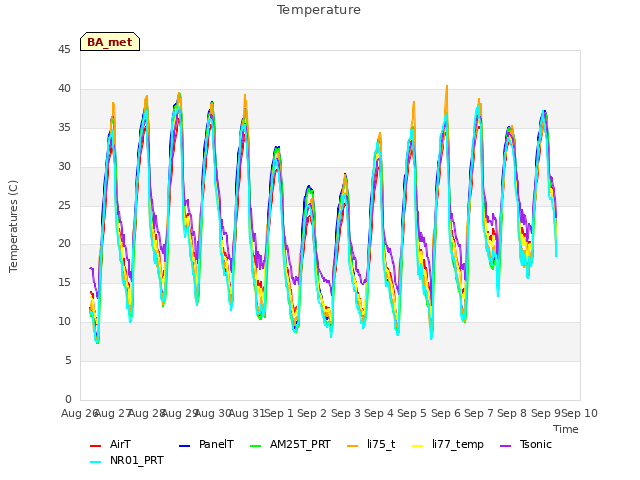
Task: Click the 30 y-axis tick label
Action: point(64,166)
